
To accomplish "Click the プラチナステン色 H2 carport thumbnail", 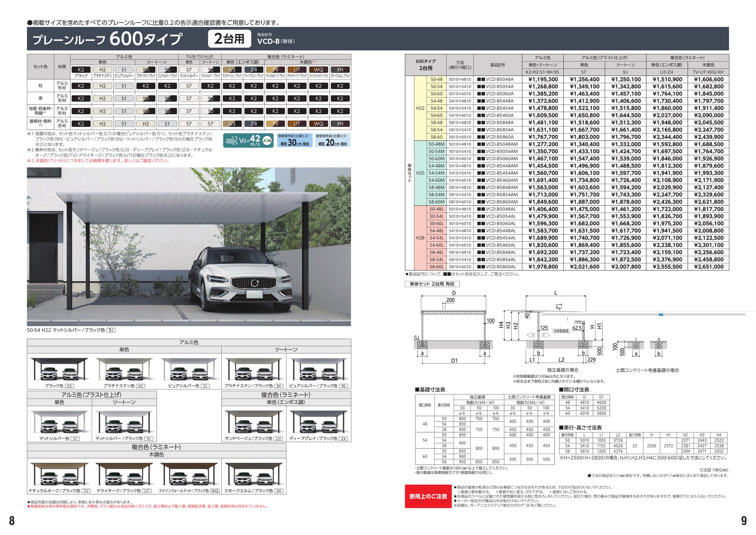I will coord(124,369).
